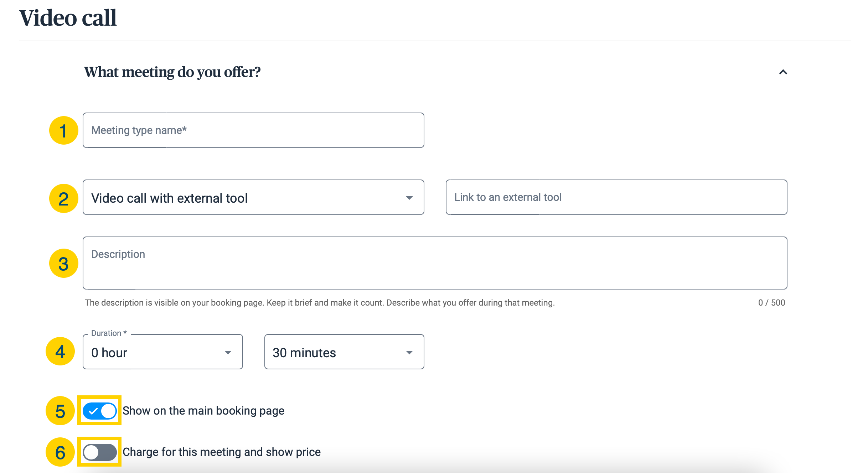The height and width of the screenshot is (473, 868).
Task: Open the 30 minutes duration dropdown
Action: (x=344, y=352)
